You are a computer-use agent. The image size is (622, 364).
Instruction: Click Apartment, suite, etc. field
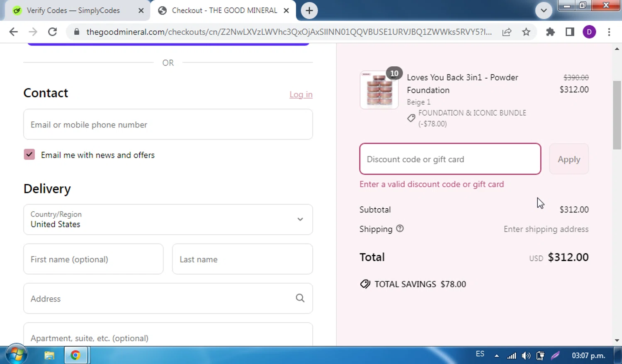tap(168, 335)
